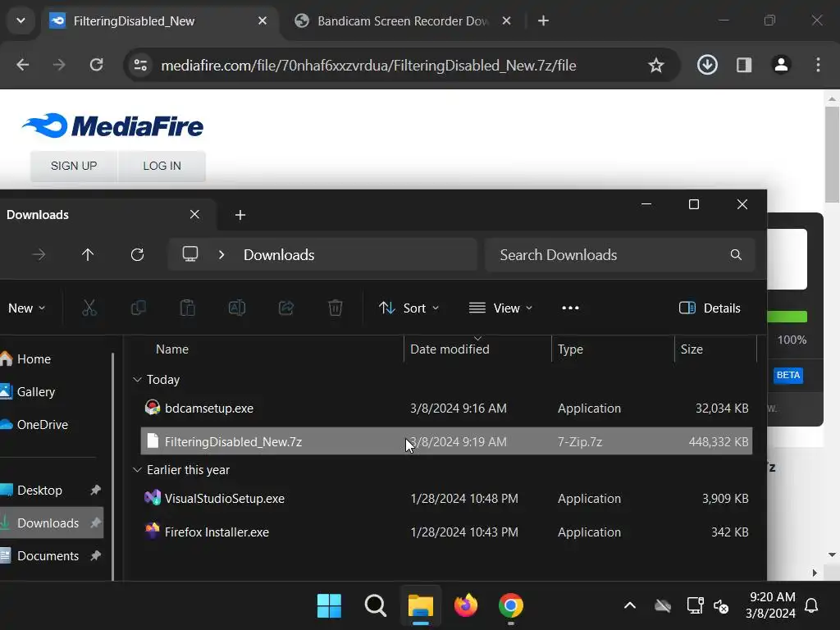Close the Bandicam Screen Recorder tab
The width and height of the screenshot is (840, 630).
click(506, 21)
